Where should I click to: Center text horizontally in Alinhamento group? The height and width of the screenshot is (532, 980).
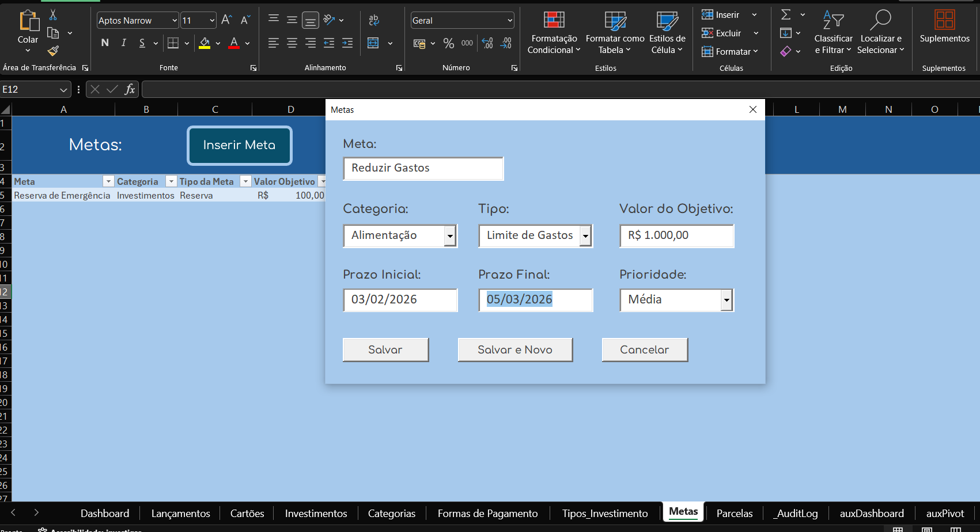292,43
